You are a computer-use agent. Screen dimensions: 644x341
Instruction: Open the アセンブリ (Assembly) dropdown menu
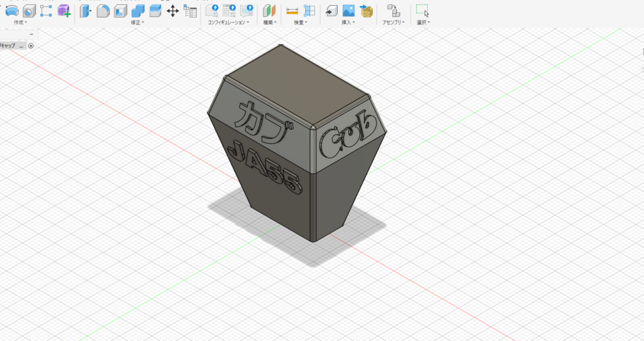(x=394, y=23)
